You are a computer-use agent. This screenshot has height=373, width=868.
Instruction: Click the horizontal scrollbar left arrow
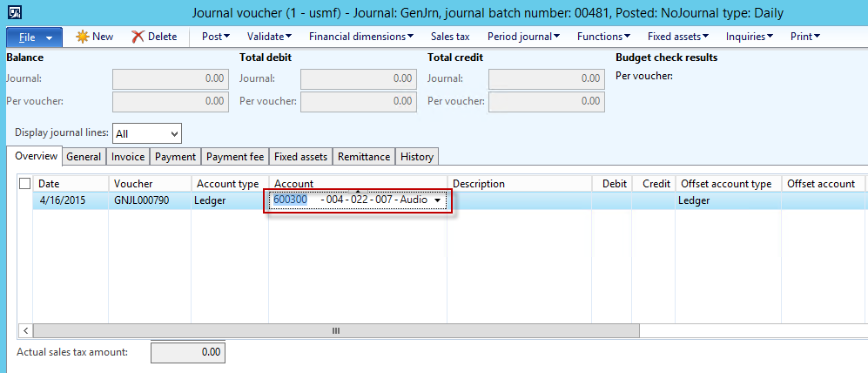tap(25, 331)
